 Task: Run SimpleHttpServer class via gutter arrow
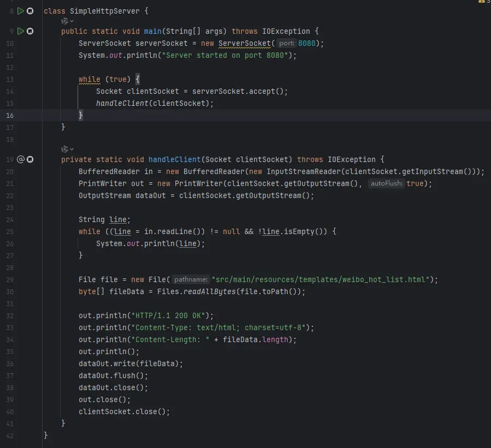(x=20, y=11)
